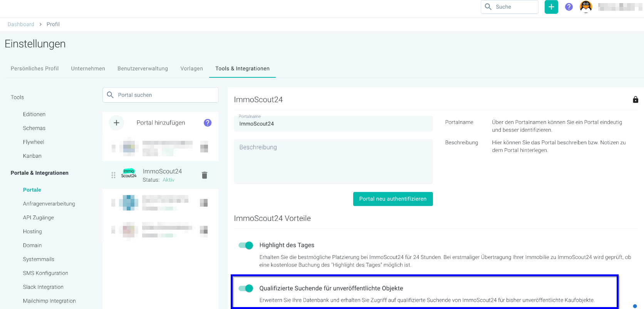The image size is (644, 309).
Task: Click the Portalname input field
Action: 333,124
